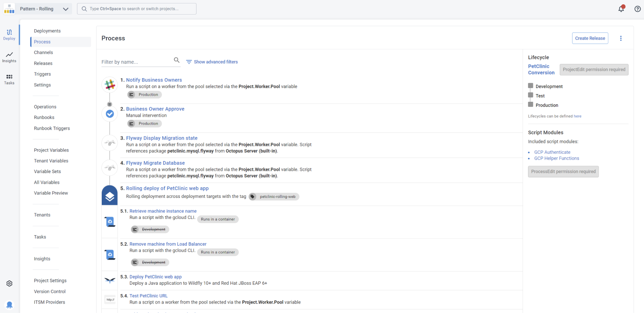Check the Production lifecycle checkbox
Image resolution: width=644 pixels, height=313 pixels.
tap(531, 105)
